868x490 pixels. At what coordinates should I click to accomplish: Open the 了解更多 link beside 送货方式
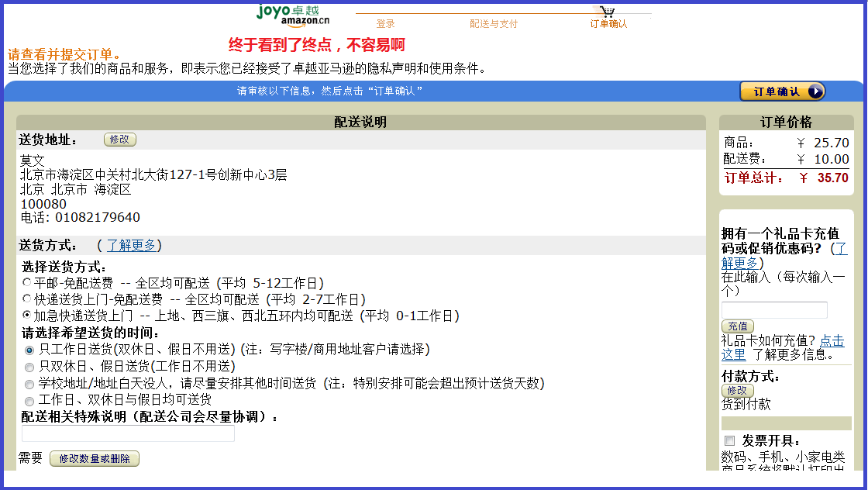[x=132, y=246]
